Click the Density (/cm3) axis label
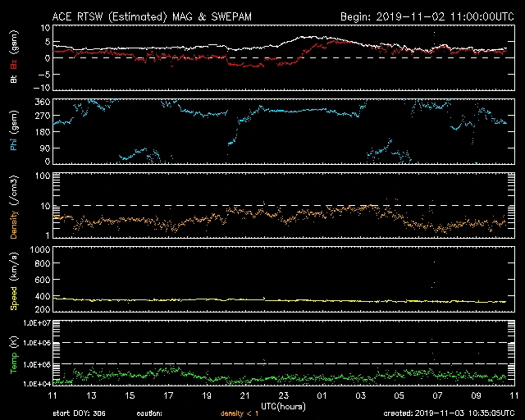The width and height of the screenshot is (525, 420). click(x=14, y=208)
